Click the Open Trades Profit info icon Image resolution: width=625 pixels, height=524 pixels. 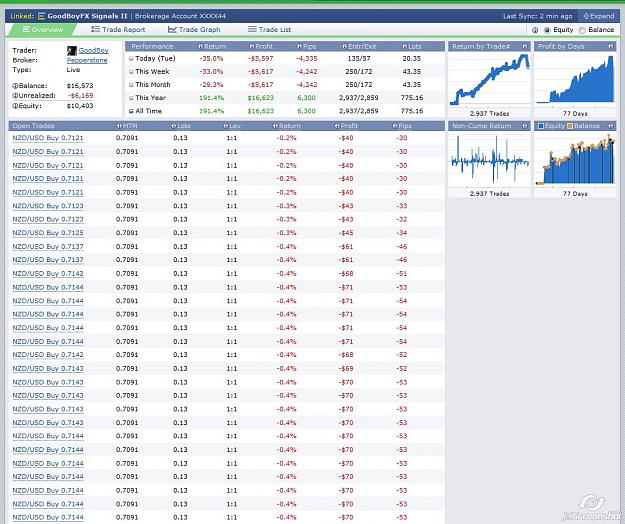point(337,126)
